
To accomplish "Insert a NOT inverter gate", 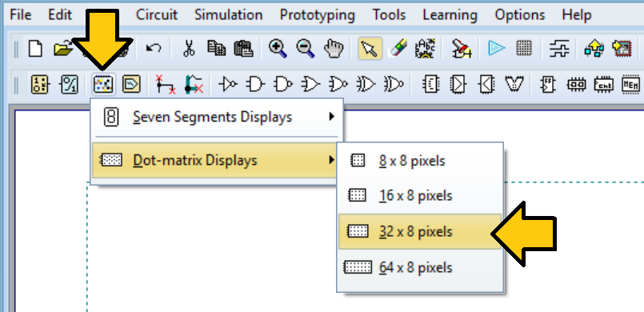I will 228,85.
